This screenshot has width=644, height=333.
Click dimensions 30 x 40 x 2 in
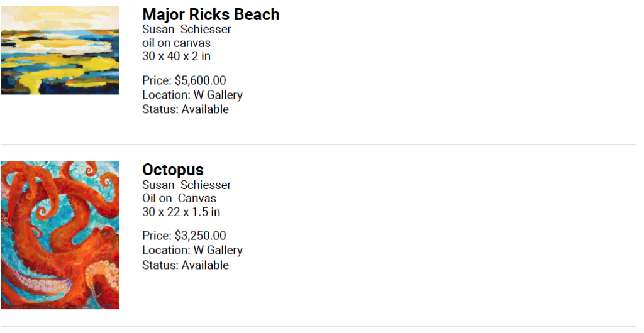pos(176,56)
